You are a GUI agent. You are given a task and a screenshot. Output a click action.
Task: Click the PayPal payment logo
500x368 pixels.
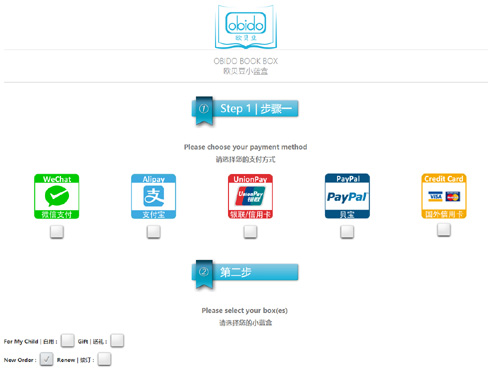click(x=347, y=196)
